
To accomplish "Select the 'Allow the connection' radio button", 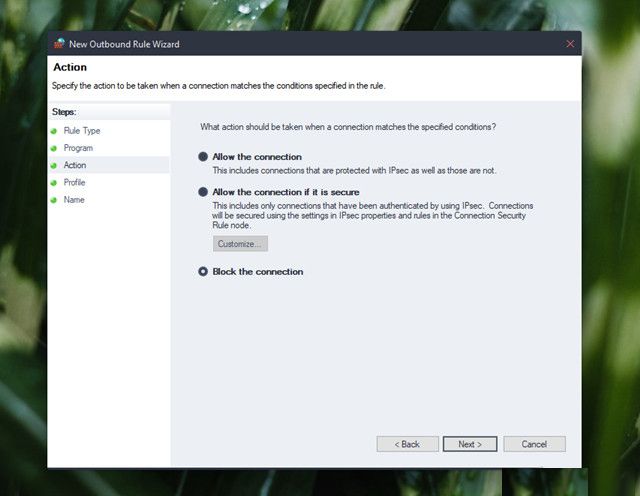I will (x=204, y=157).
